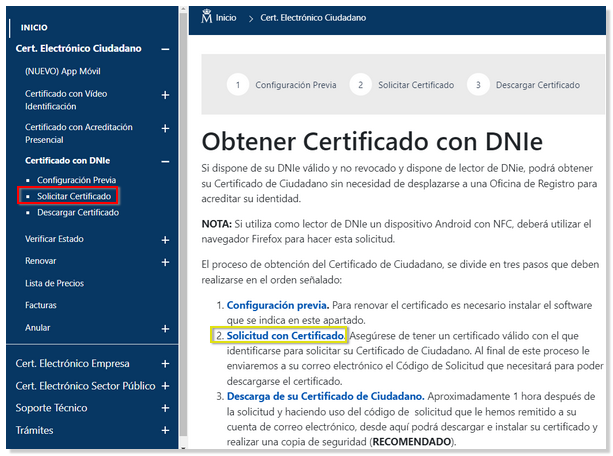The width and height of the screenshot is (613, 456).
Task: Collapse the Cert. Electrónico Ciudadano section
Action: coord(165,49)
